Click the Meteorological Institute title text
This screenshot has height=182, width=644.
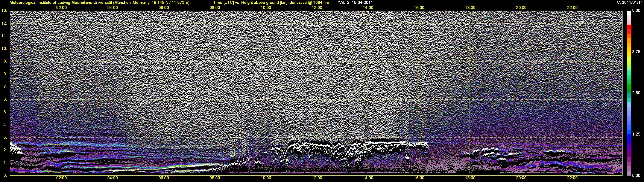(100, 3)
